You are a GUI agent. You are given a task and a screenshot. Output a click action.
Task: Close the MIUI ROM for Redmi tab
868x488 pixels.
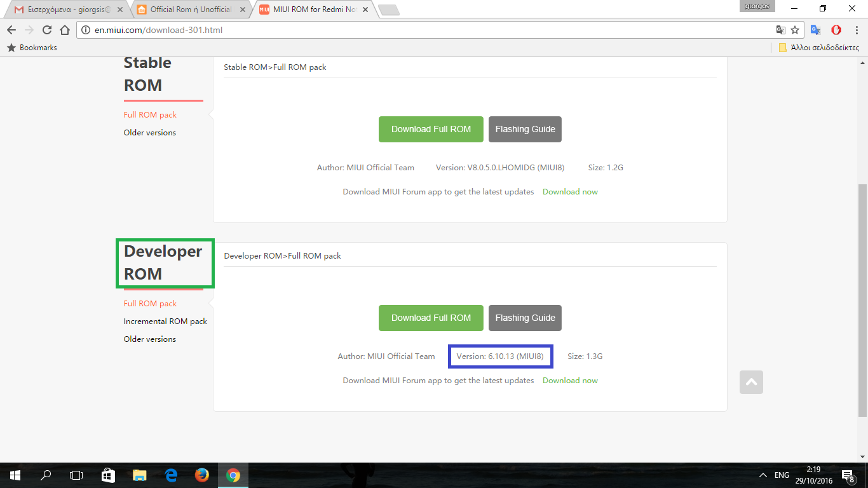coord(364,10)
